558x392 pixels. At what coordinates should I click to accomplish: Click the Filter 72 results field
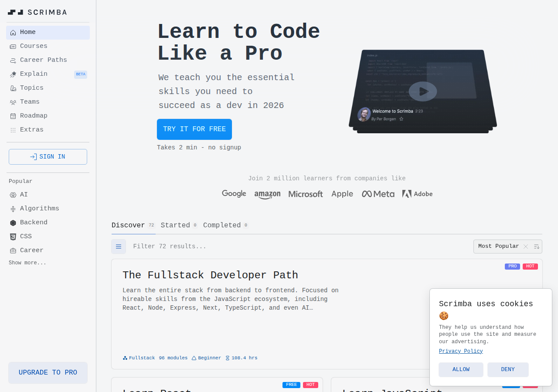301,247
